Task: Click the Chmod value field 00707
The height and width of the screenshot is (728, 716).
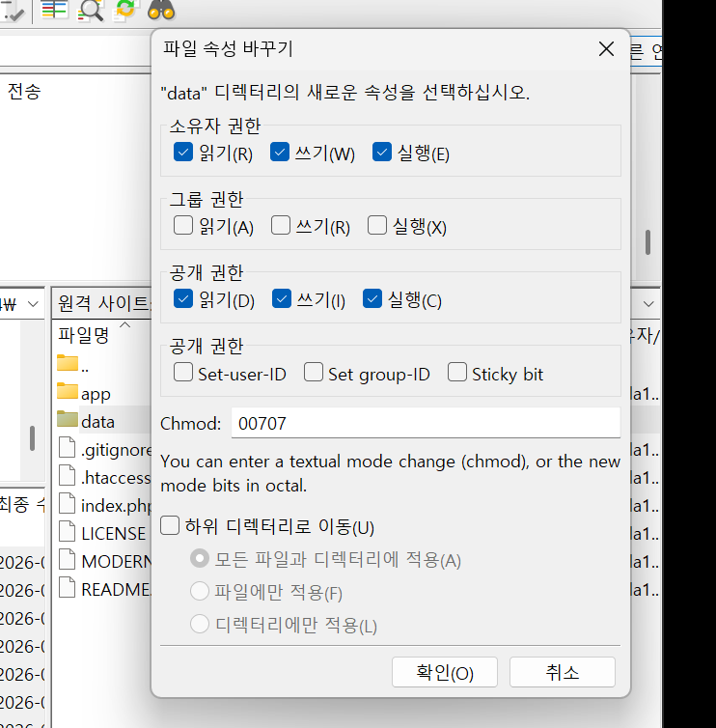Action: pyautogui.click(x=426, y=423)
